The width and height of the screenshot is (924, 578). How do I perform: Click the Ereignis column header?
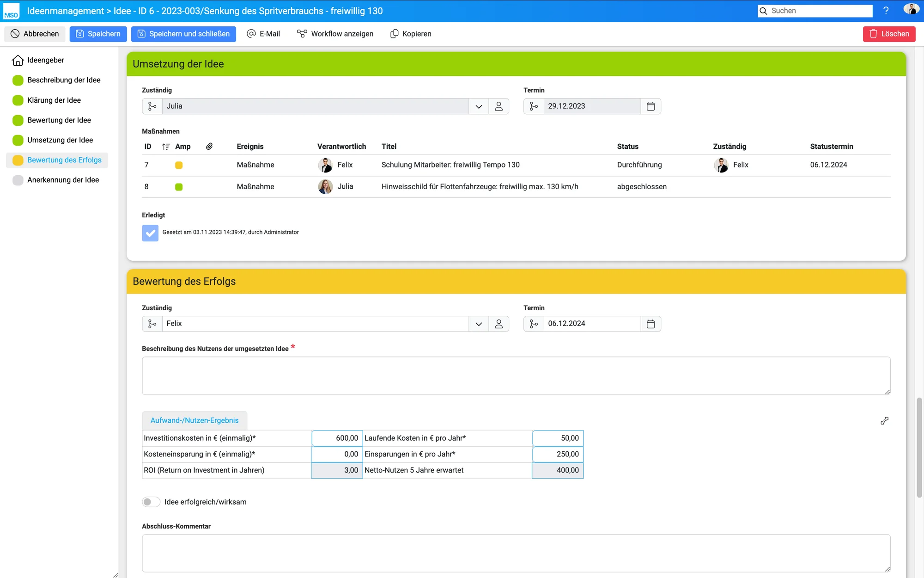point(250,147)
